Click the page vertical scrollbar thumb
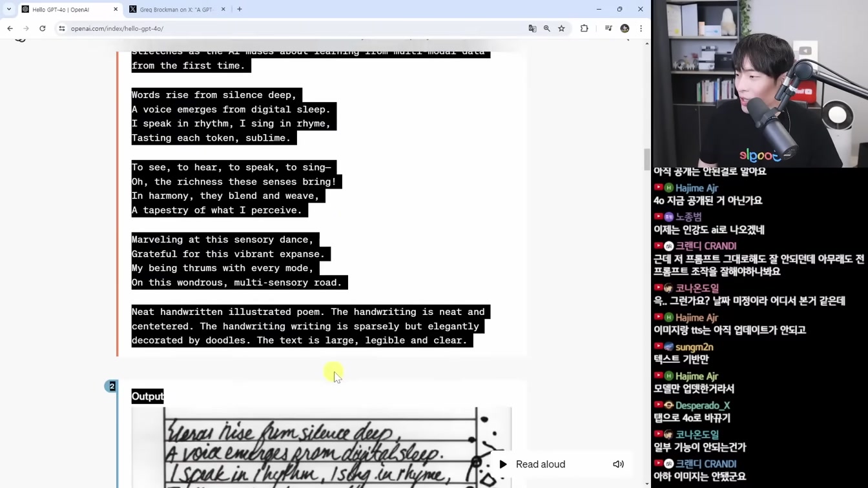 (647, 159)
